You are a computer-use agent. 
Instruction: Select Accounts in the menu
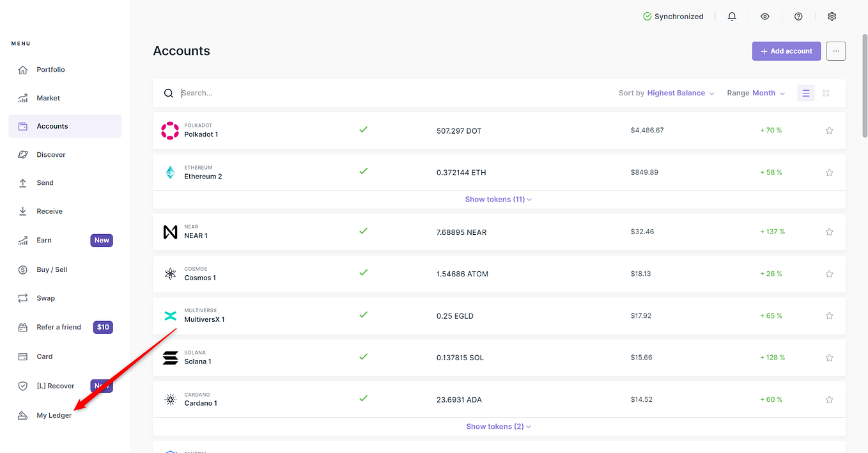65,127
